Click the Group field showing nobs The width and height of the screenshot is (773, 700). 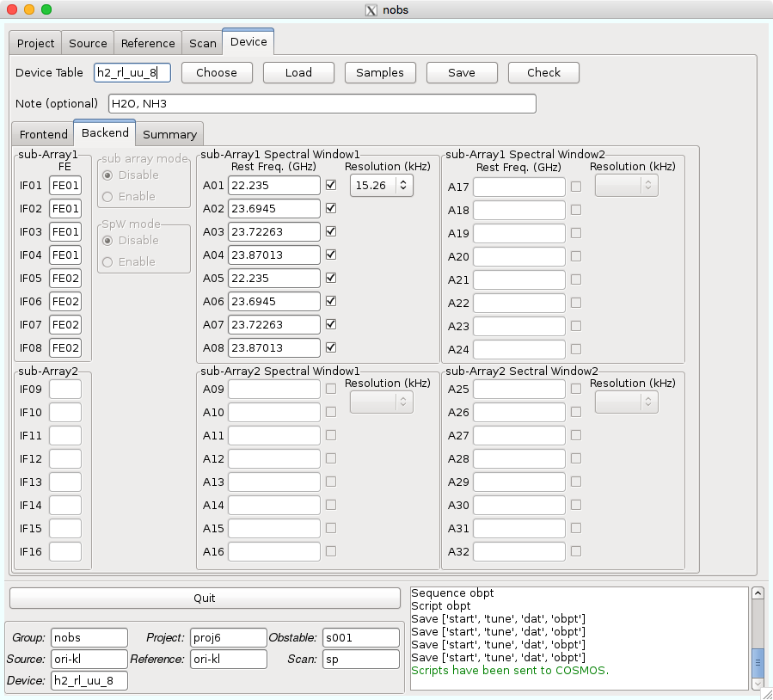coord(89,637)
